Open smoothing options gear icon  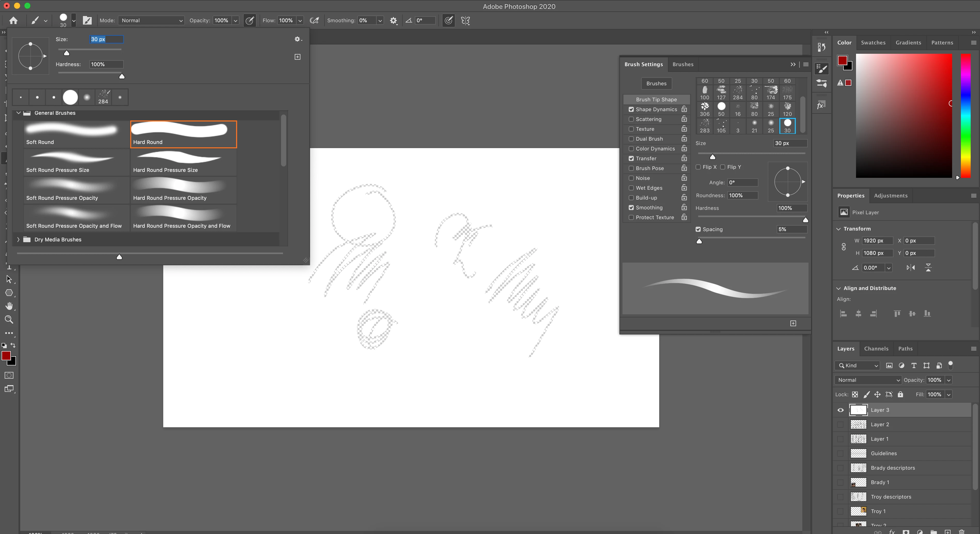[x=393, y=21]
